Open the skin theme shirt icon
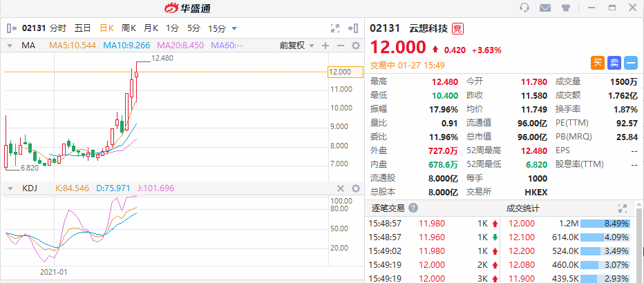644x283 pixels. (x=565, y=8)
